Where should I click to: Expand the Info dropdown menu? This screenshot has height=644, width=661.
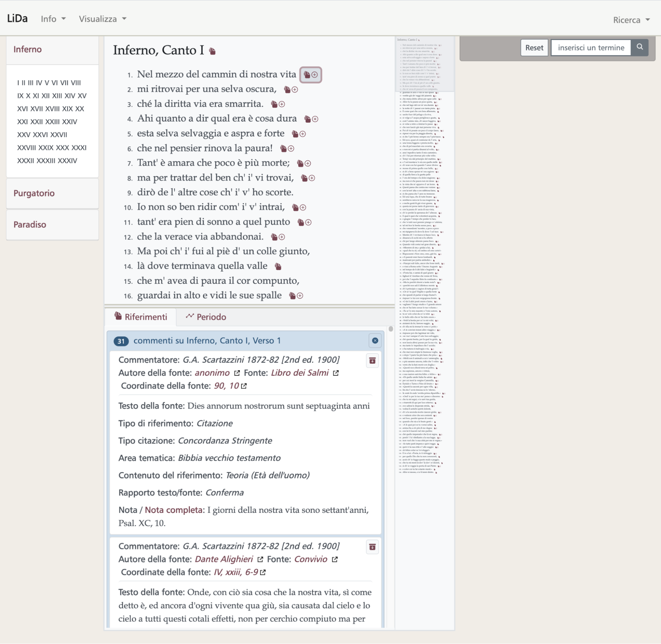53,19
